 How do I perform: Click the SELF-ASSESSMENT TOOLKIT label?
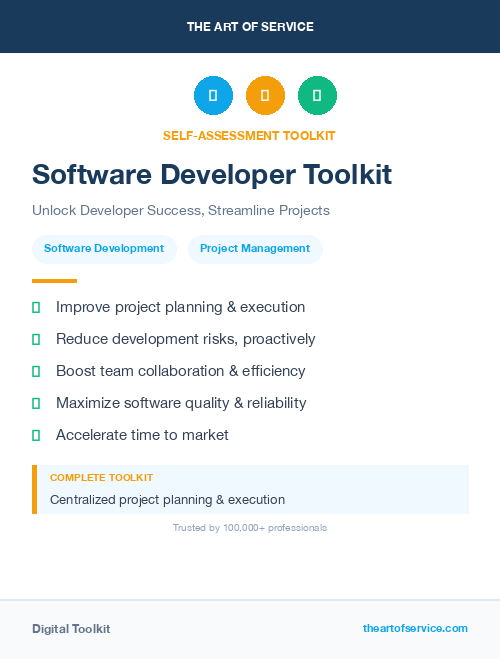click(x=249, y=136)
